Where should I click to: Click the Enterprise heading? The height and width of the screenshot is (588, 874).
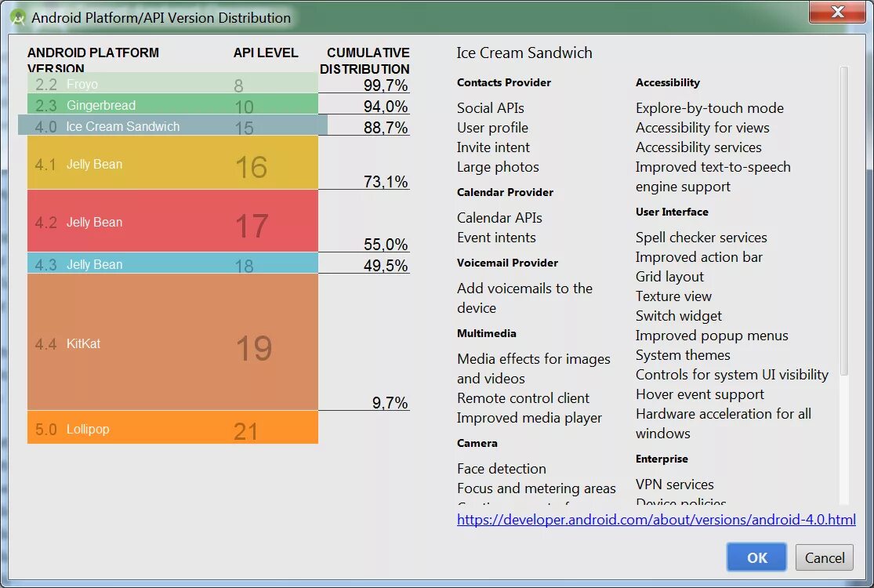click(x=662, y=459)
